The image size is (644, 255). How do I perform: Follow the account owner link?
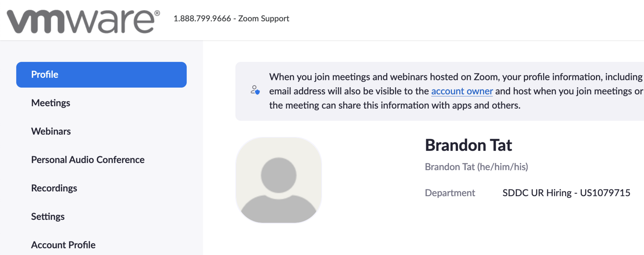tap(462, 91)
